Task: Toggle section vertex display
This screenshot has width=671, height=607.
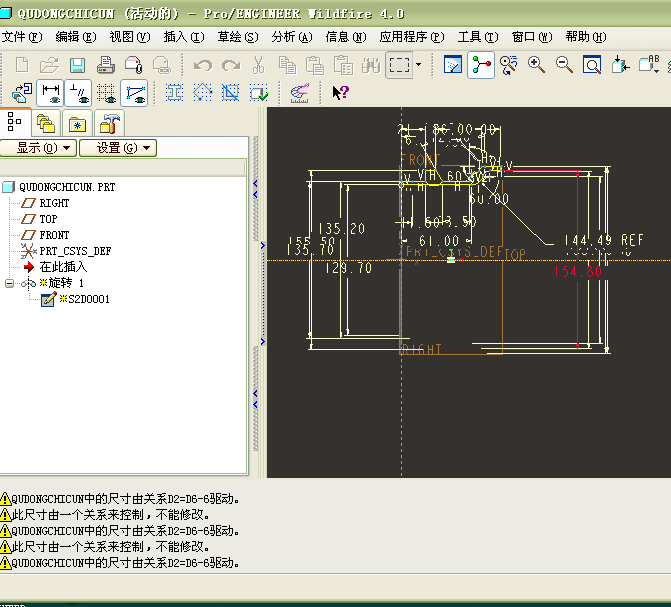Action: [x=134, y=93]
